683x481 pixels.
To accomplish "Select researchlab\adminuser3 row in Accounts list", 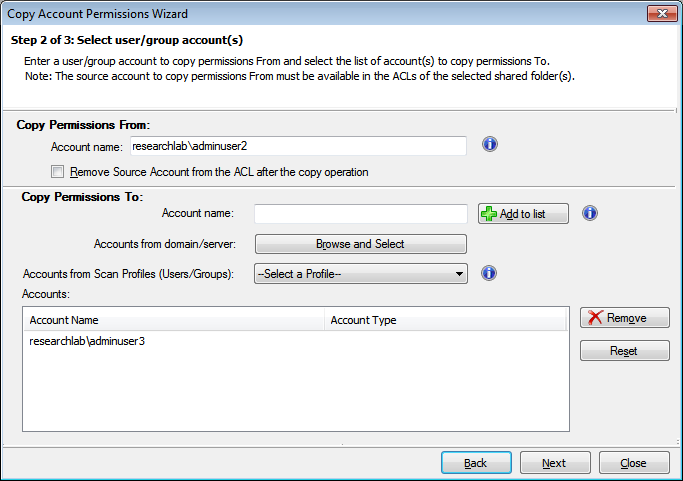I will pyautogui.click(x=295, y=341).
